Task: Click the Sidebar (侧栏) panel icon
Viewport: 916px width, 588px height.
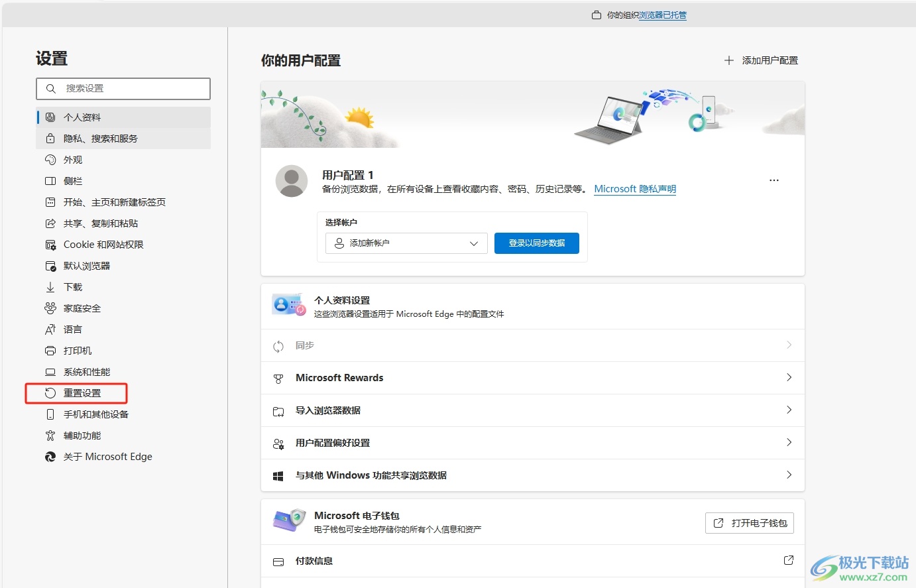Action: (50, 181)
